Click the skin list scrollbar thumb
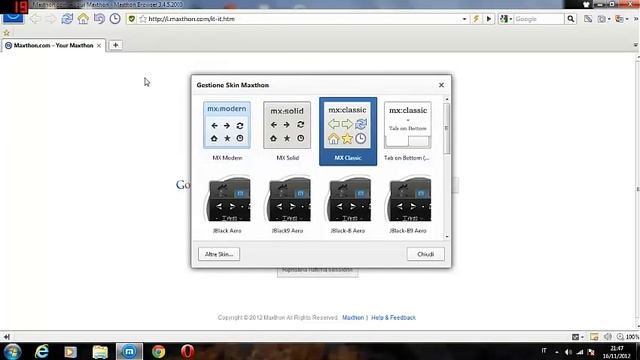640x360 pixels. click(x=447, y=128)
